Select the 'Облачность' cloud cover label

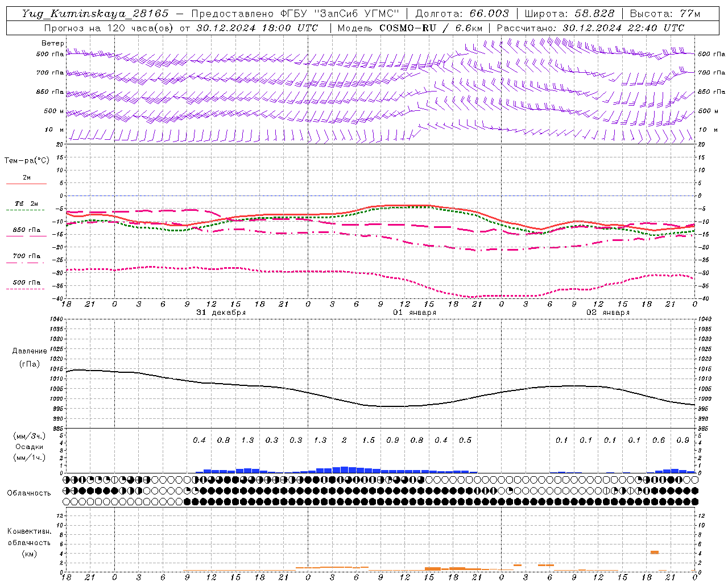pos(29,493)
